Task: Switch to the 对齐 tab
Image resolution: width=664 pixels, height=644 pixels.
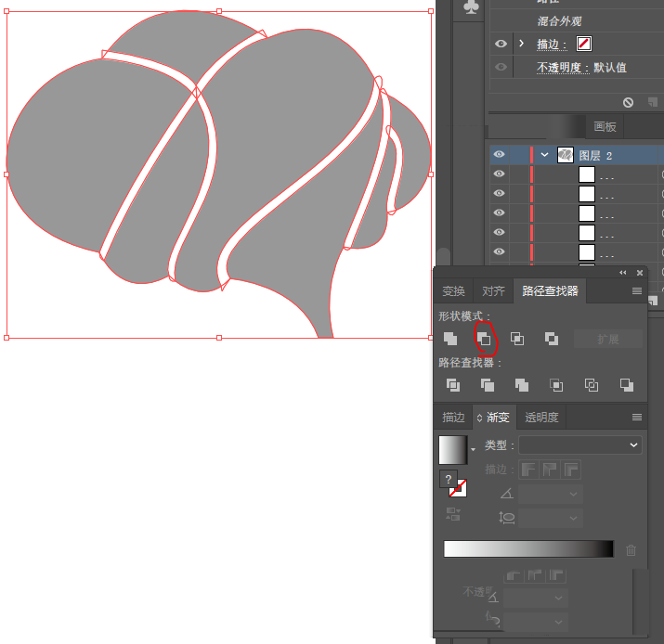Action: click(x=493, y=290)
